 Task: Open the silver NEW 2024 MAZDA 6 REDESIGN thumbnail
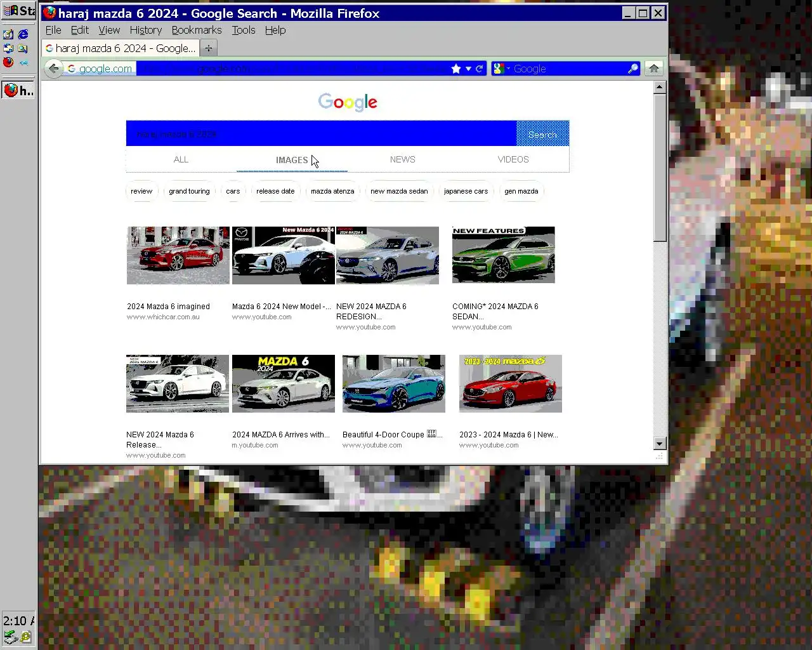[x=388, y=255]
